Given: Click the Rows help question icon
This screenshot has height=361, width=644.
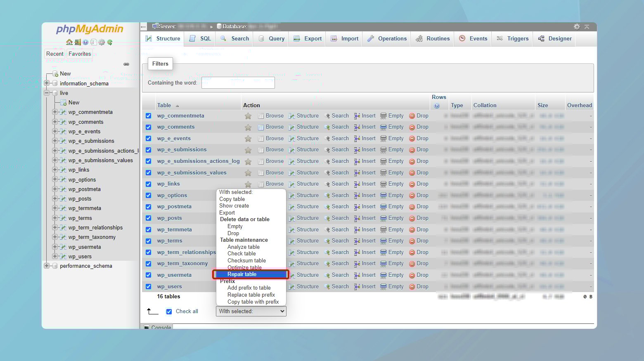Looking at the screenshot, I should click(437, 106).
